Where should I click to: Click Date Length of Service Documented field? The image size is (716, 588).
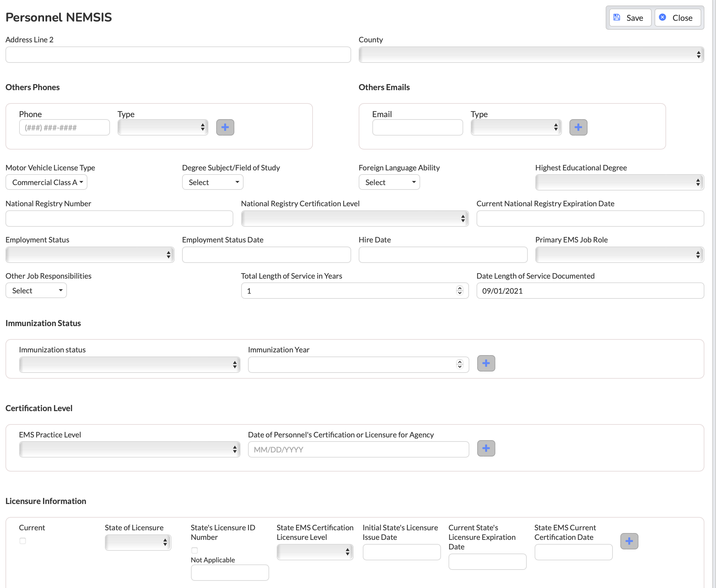tap(590, 291)
